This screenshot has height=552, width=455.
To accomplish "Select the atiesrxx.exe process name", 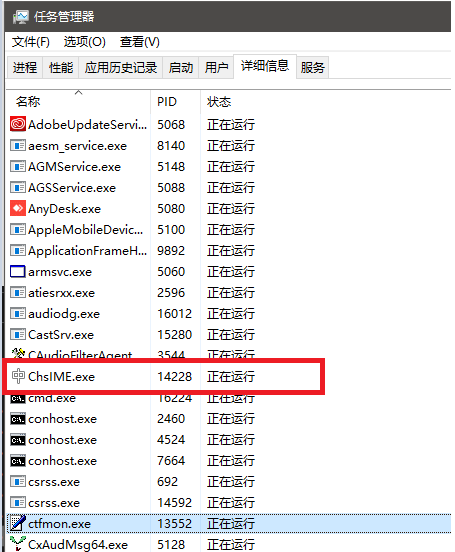I will click(x=61, y=293).
